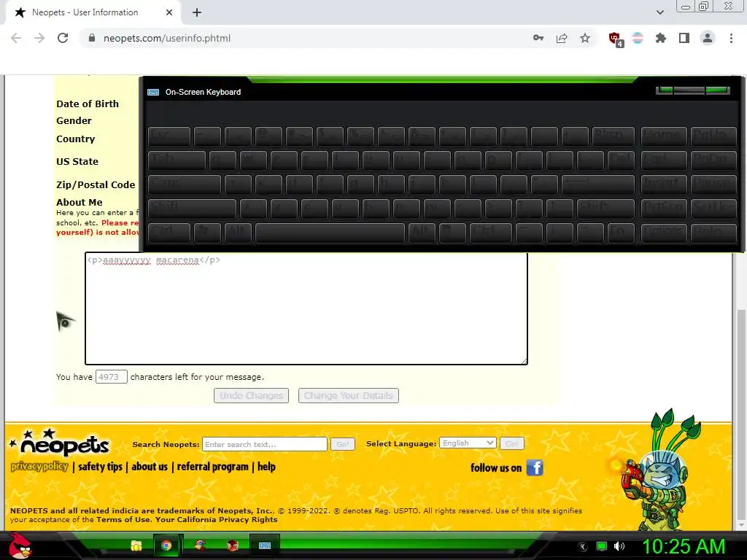747x560 pixels.
Task: Open the green monitor tray icon
Action: pos(602,546)
